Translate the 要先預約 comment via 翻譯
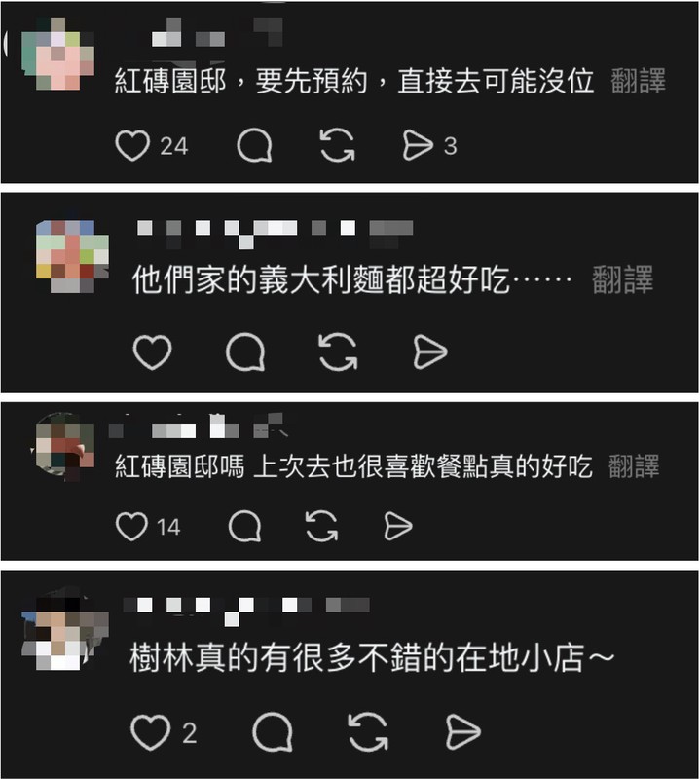This screenshot has width=700, height=779. 638,81
